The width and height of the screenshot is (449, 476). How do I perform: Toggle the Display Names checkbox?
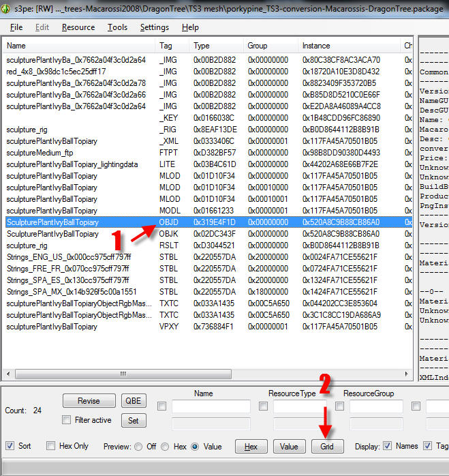(387, 446)
